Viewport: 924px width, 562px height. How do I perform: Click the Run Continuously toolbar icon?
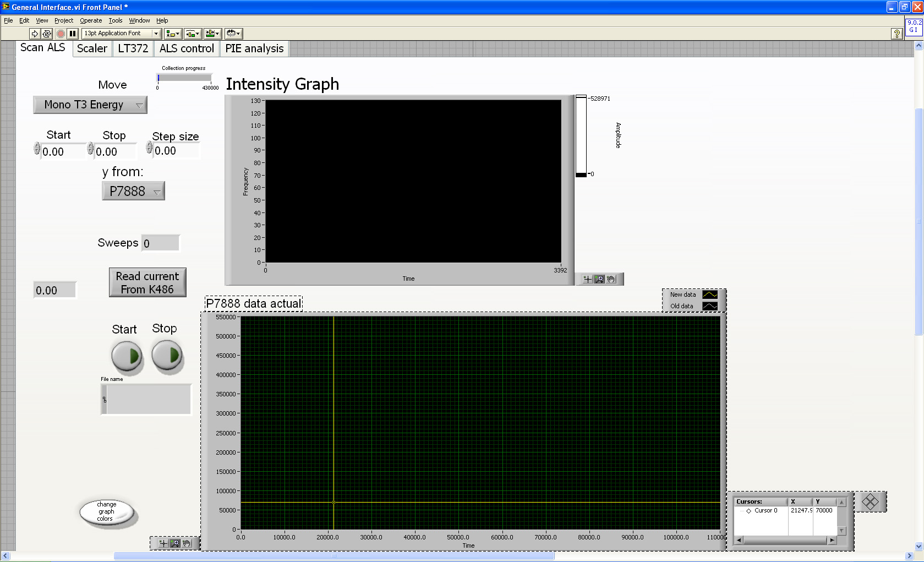click(47, 34)
